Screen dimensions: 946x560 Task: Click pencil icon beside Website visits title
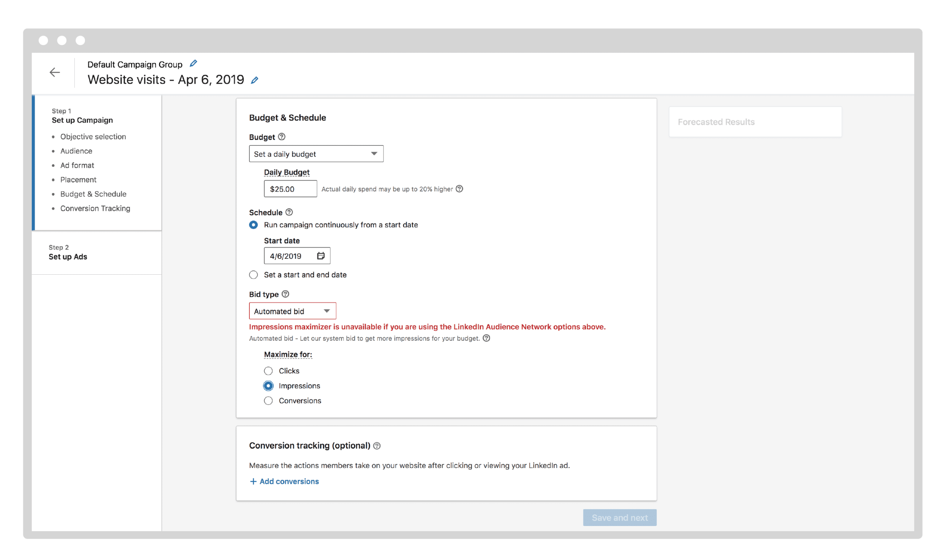pos(255,80)
